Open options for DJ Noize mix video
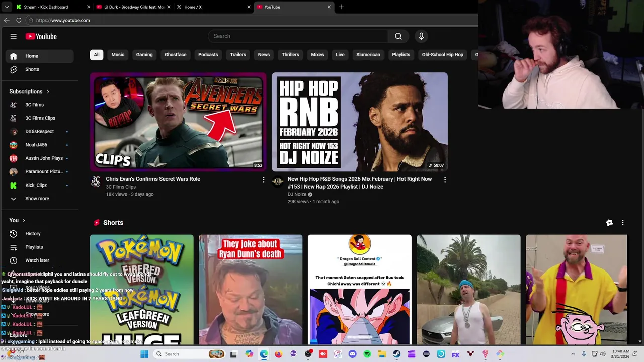644x362 pixels. click(445, 179)
